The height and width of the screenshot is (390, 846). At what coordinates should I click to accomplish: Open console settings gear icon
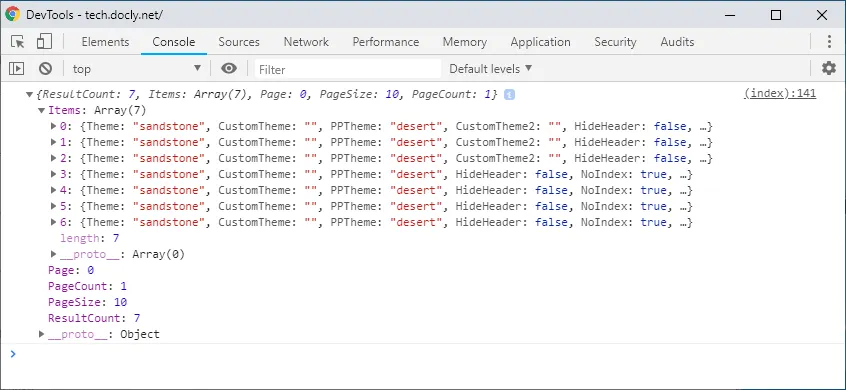(828, 69)
